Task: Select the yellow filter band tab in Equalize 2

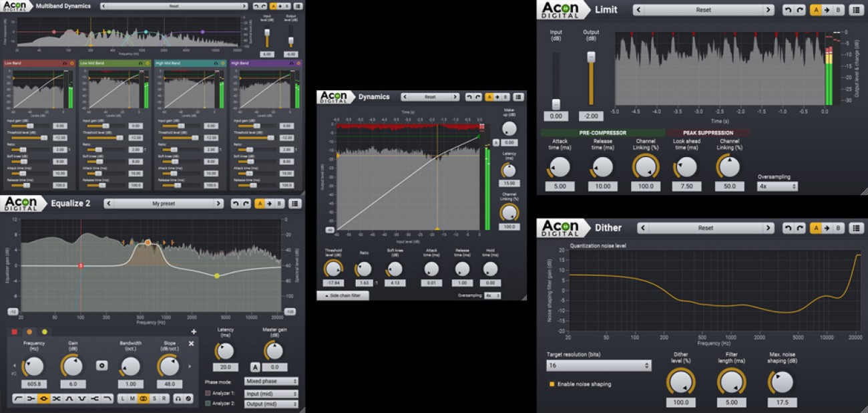Action: pos(44,331)
